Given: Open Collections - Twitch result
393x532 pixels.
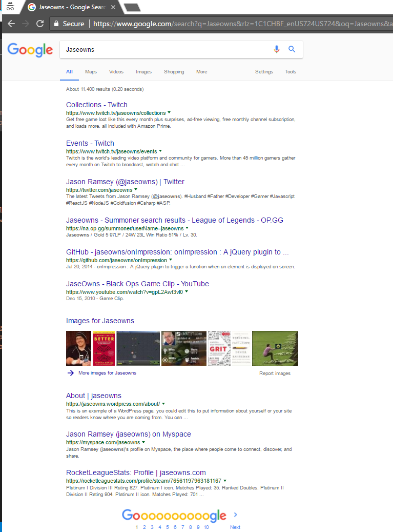Looking at the screenshot, I should [96, 105].
